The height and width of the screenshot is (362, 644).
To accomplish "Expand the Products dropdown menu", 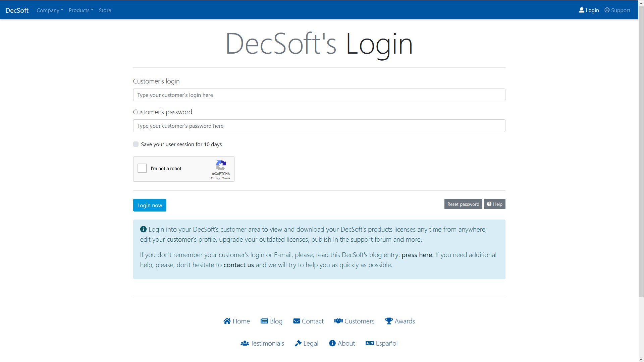I will 81,10.
